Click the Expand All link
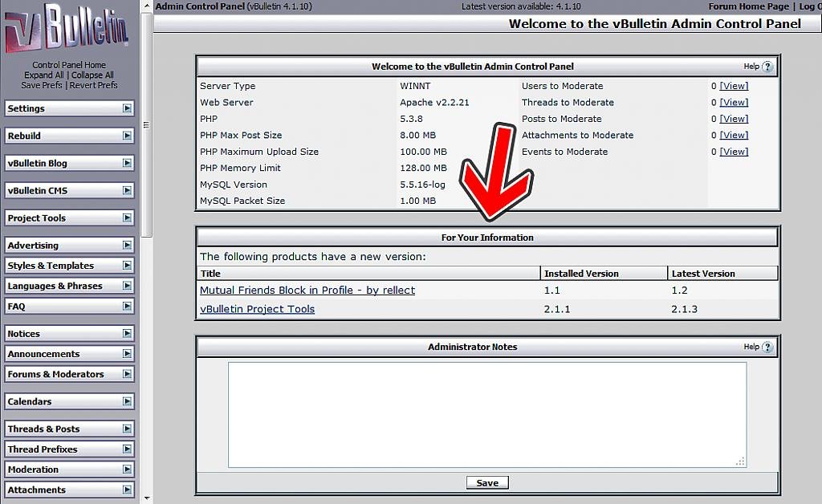The image size is (822, 504). (x=44, y=75)
